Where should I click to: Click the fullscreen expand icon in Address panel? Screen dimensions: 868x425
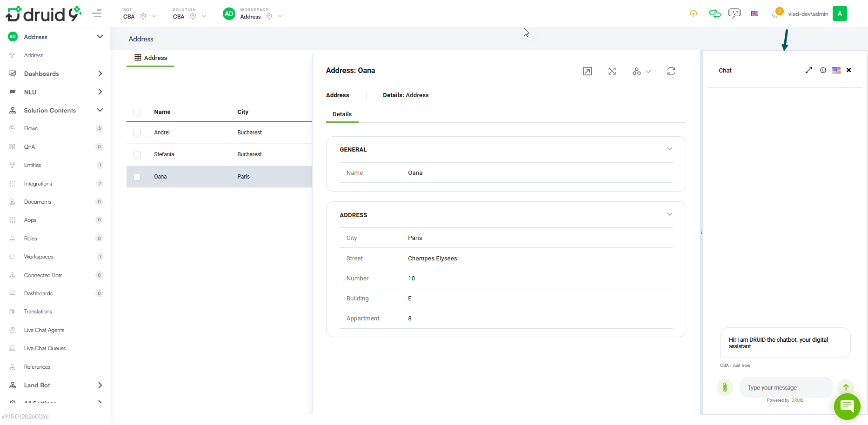click(612, 71)
